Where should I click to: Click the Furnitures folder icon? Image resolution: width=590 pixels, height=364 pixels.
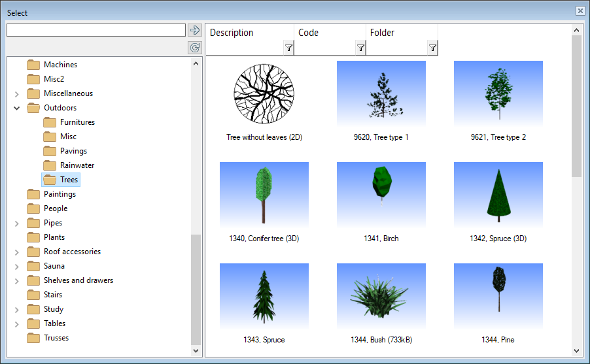[x=50, y=122]
